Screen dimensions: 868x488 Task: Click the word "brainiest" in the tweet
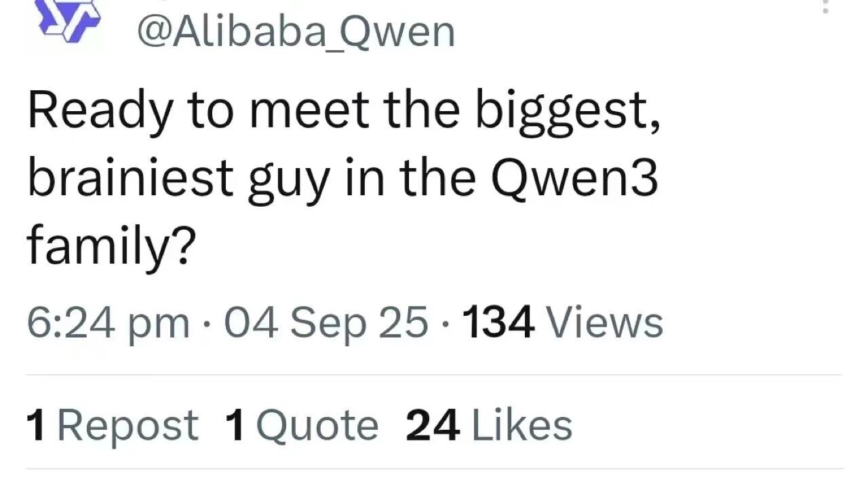coord(130,179)
